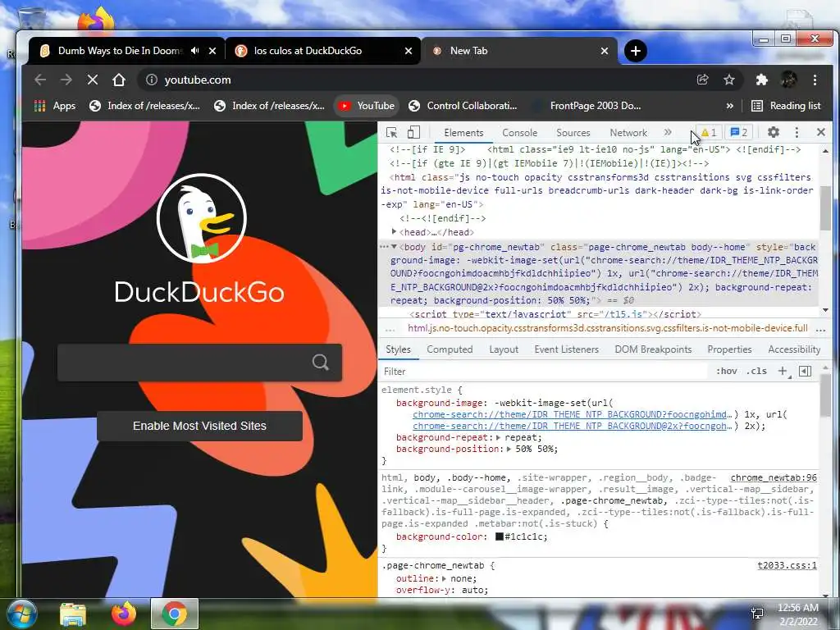
Task: Open the YouTube bookmark
Action: 367,106
